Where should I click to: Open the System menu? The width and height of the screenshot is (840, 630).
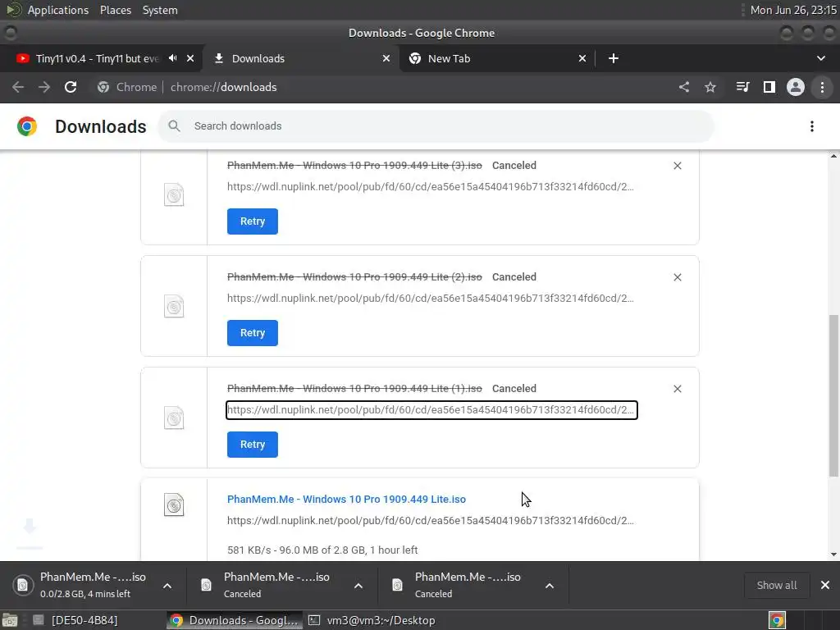[x=160, y=10]
